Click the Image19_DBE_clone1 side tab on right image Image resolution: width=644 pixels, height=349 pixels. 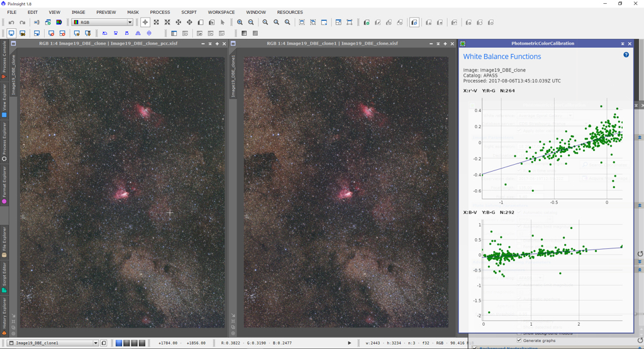click(233, 76)
